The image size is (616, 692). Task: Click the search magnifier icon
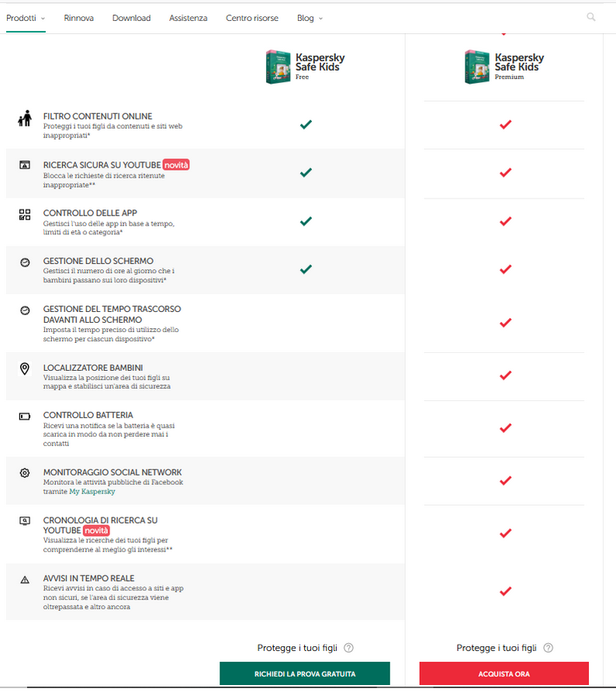[591, 17]
